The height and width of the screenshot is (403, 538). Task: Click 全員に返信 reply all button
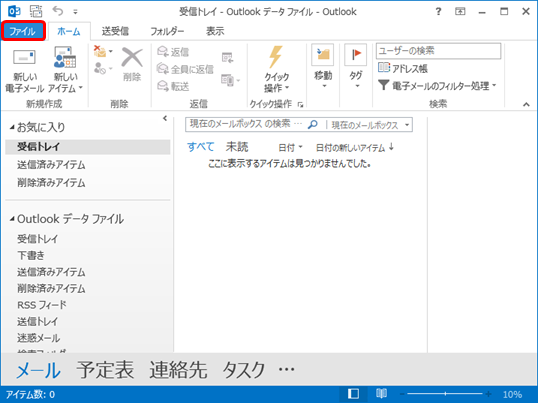click(185, 69)
